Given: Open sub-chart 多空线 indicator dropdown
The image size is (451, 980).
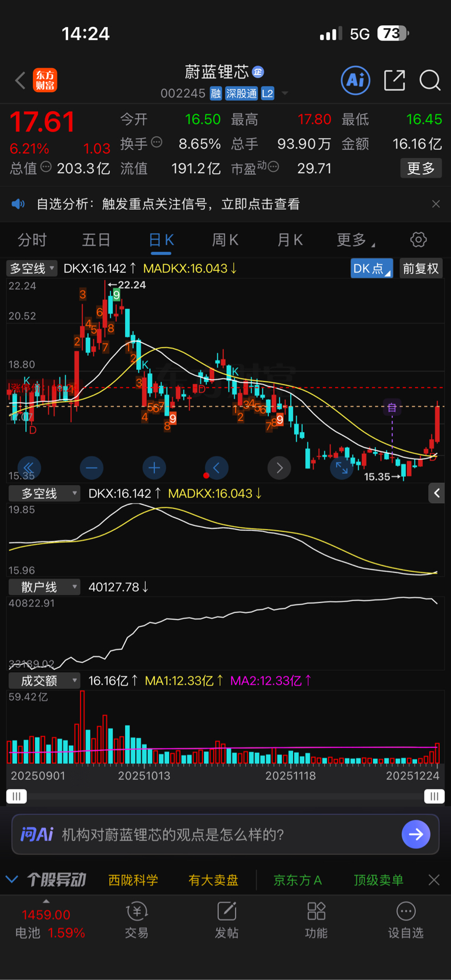Looking at the screenshot, I should (x=44, y=493).
